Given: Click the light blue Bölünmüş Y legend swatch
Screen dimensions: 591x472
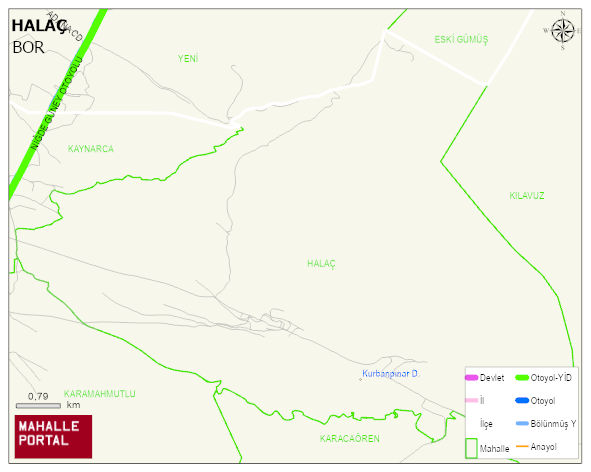Looking at the screenshot, I should click(522, 423).
